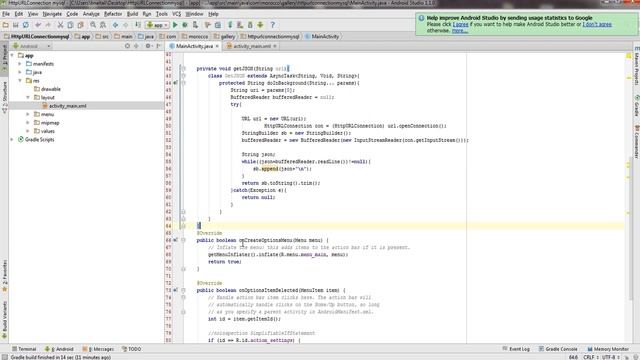Screen dimensions: 640x360
Task: Collapse the app root tree node
Action: coord(12,55)
